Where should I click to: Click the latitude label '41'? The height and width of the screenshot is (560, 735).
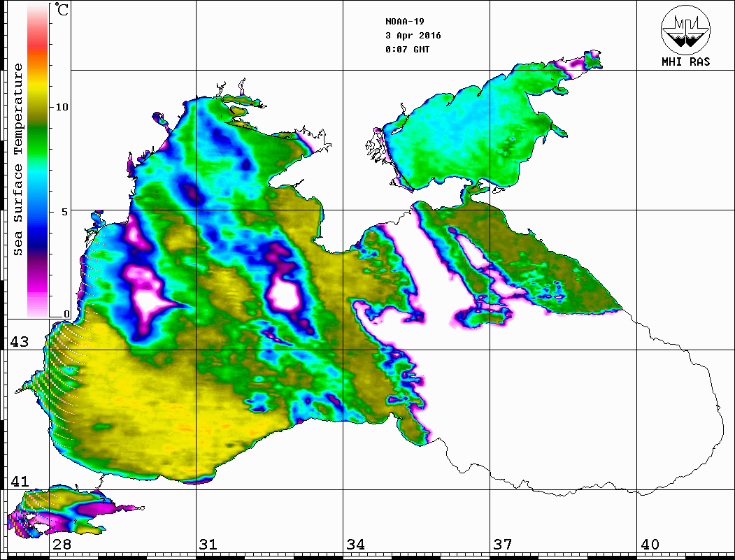[x=19, y=481]
